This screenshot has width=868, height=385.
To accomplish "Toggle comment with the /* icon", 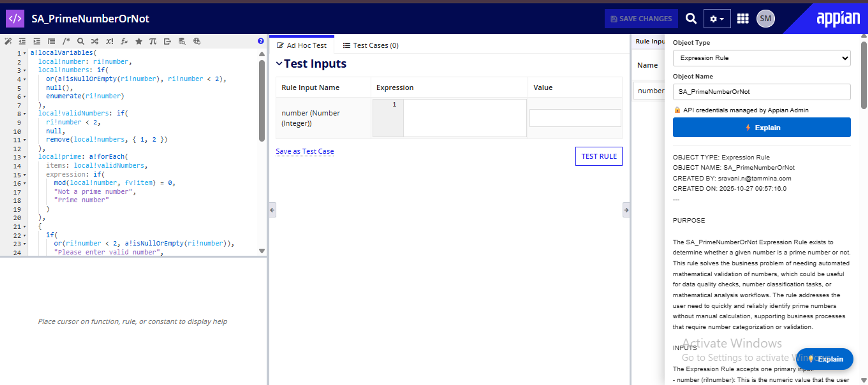I will pos(66,41).
